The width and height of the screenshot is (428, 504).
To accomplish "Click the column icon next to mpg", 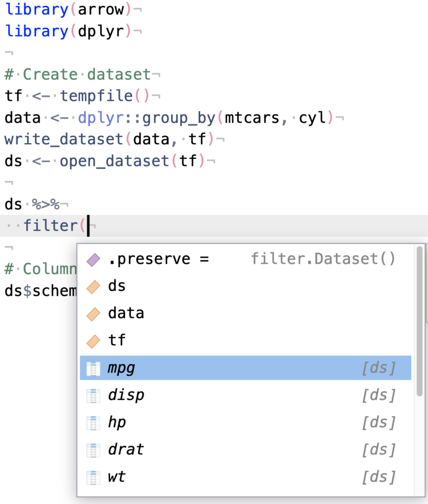I will click(x=93, y=367).
